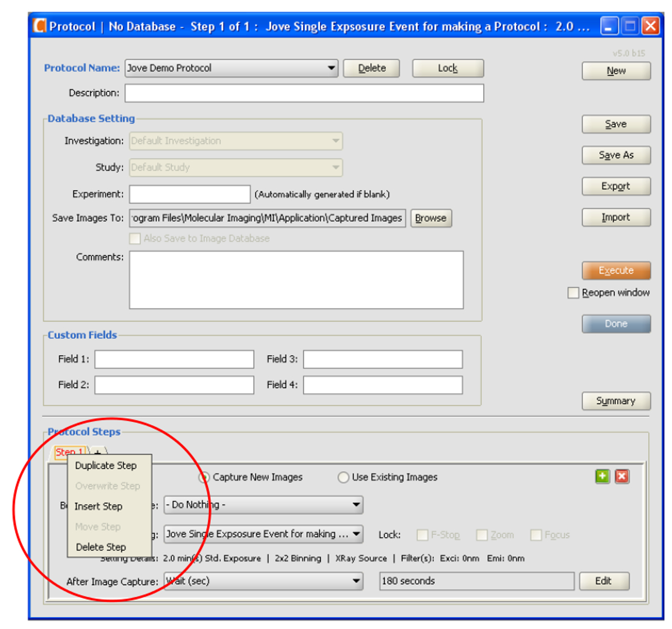Image resolution: width=672 pixels, height=629 pixels.
Task: Click the Done button
Action: pyautogui.click(x=616, y=324)
